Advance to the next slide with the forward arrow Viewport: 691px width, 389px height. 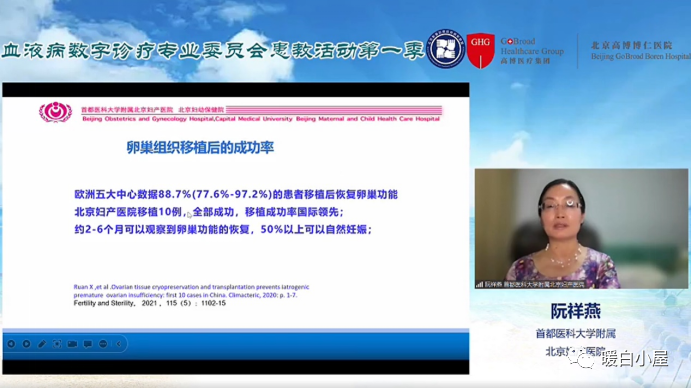point(26,344)
